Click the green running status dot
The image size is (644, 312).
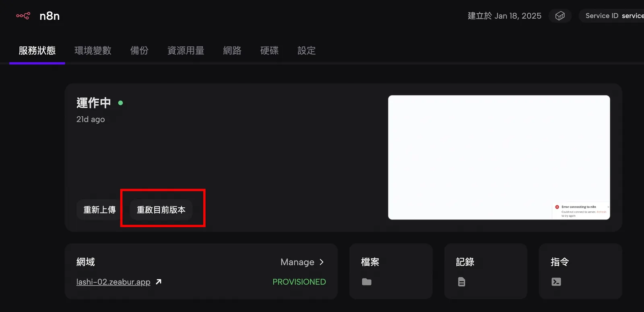120,103
